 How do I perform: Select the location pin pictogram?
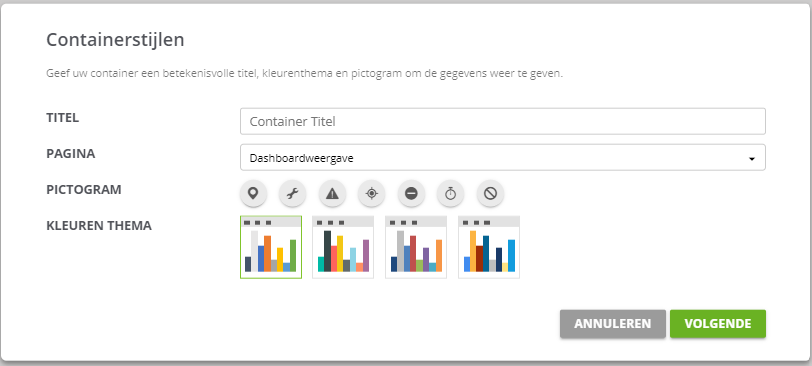pyautogui.click(x=253, y=194)
